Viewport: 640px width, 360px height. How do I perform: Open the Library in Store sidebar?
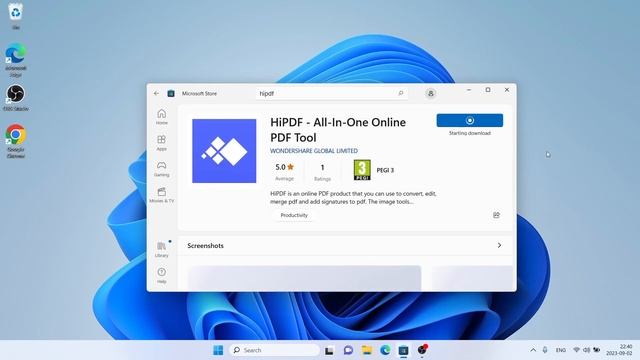pyautogui.click(x=162, y=249)
